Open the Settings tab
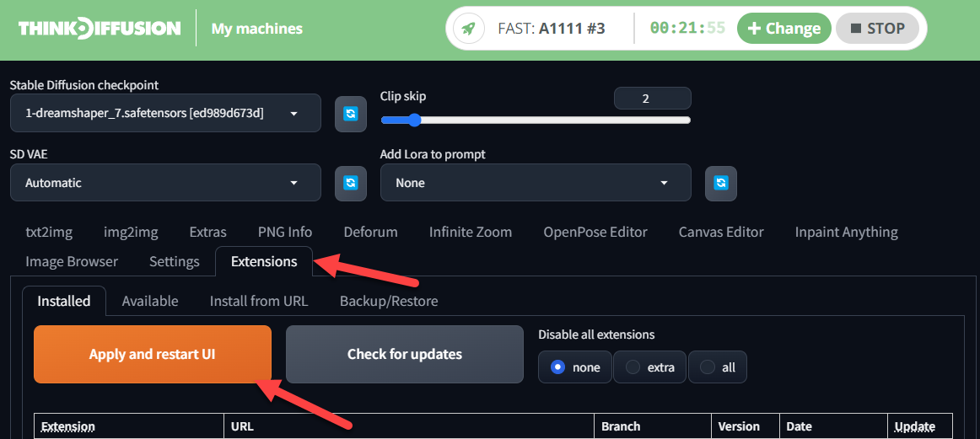Screen dimensions: 980x439 (175, 262)
